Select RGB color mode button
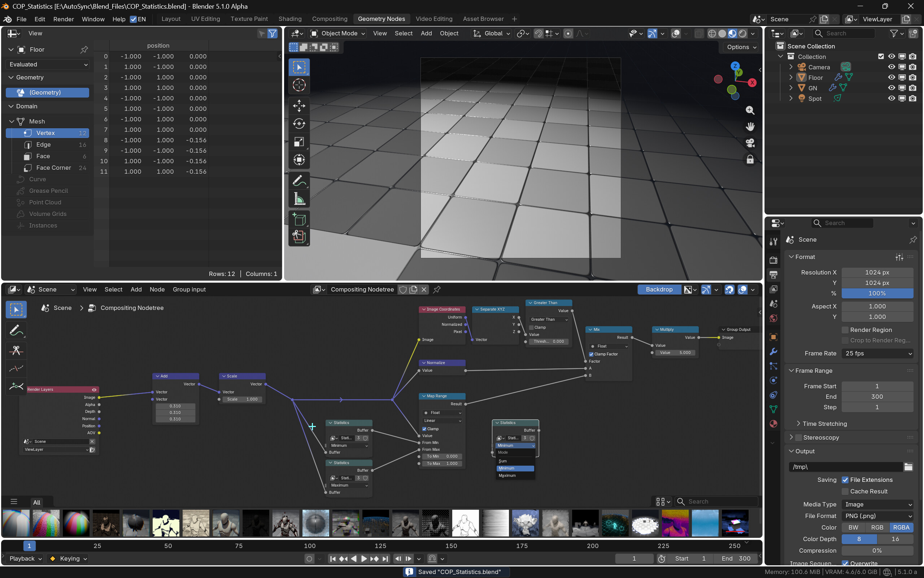 (877, 527)
